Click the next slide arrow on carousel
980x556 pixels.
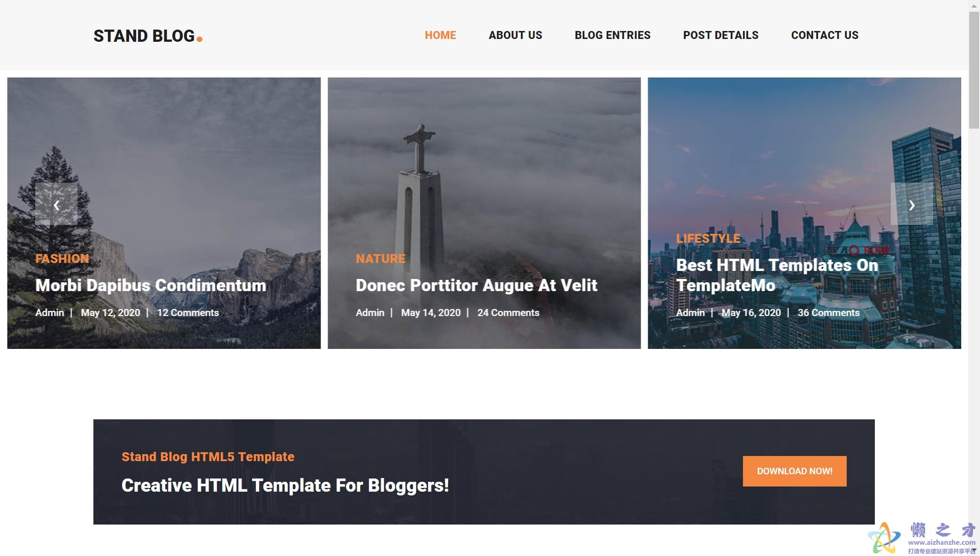[911, 204]
